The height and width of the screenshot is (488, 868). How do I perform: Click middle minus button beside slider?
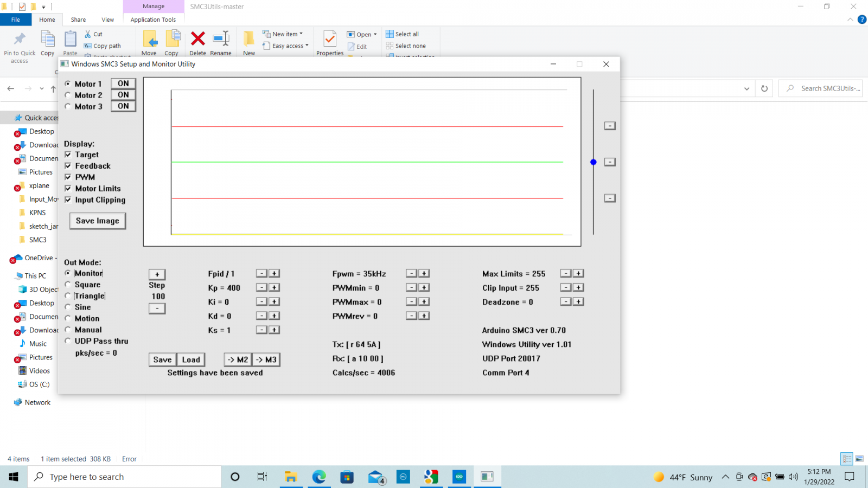pos(610,162)
